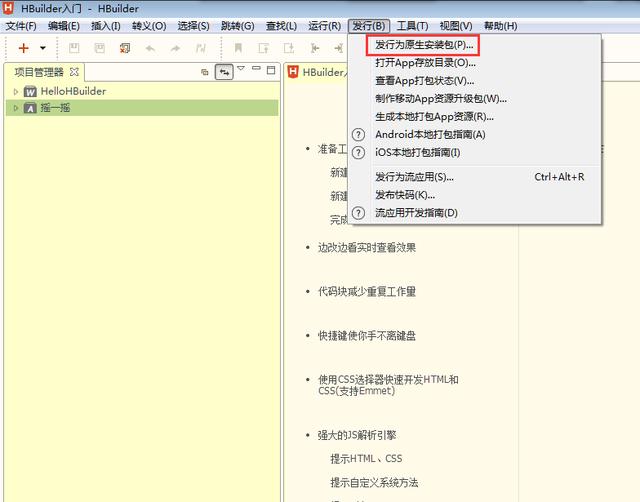Click help icon beside iOS本地打包指南

click(x=358, y=153)
